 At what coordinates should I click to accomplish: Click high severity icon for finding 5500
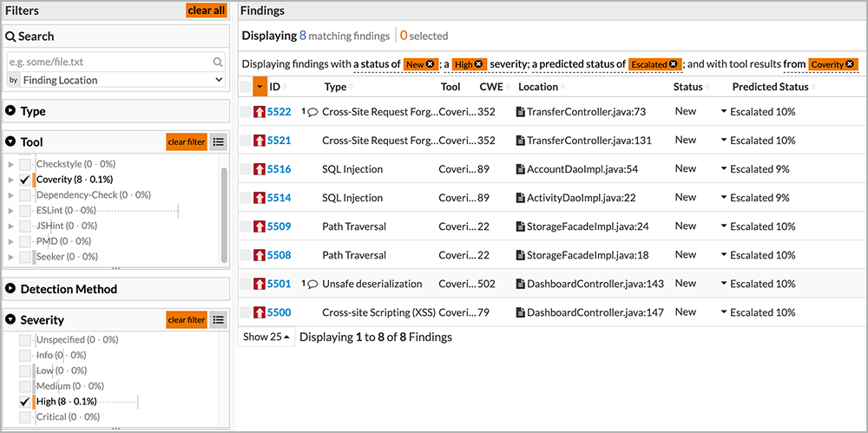260,312
